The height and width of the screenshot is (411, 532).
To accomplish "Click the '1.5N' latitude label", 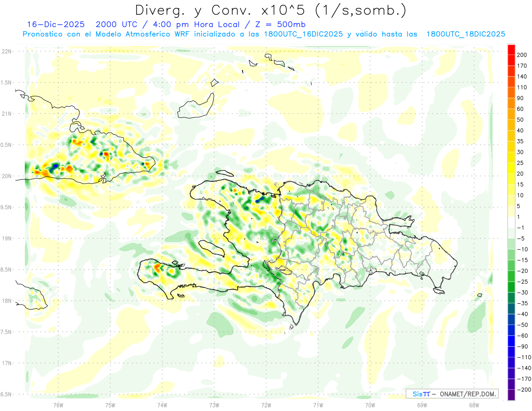I will (x=6, y=82).
